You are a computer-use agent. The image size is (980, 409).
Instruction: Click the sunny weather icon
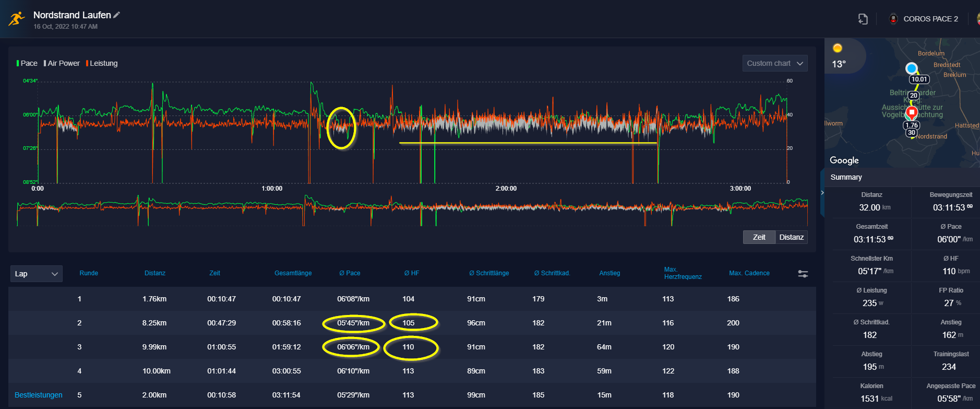838,48
